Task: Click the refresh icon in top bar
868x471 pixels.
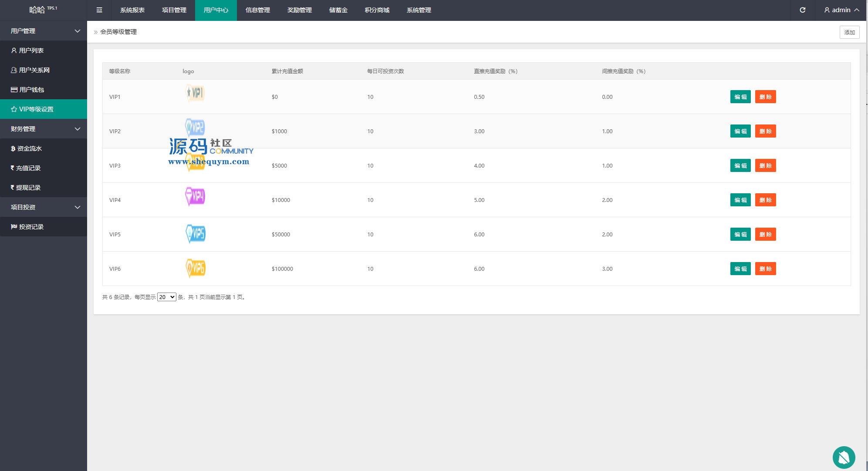Action: (802, 10)
